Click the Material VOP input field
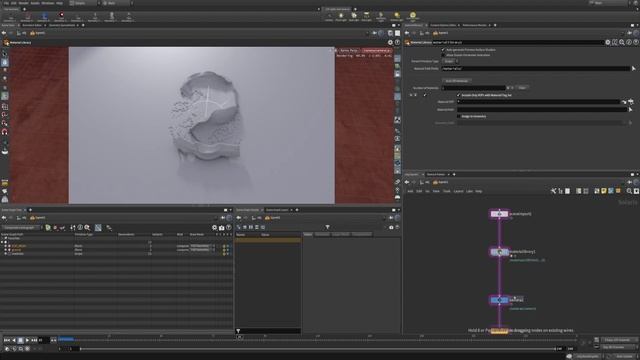This screenshot has height=360, width=640. 538,102
